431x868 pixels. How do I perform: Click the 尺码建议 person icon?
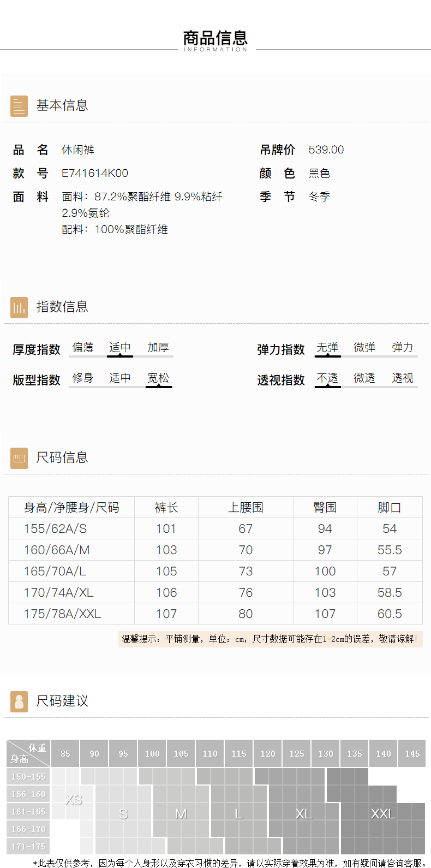point(19,701)
